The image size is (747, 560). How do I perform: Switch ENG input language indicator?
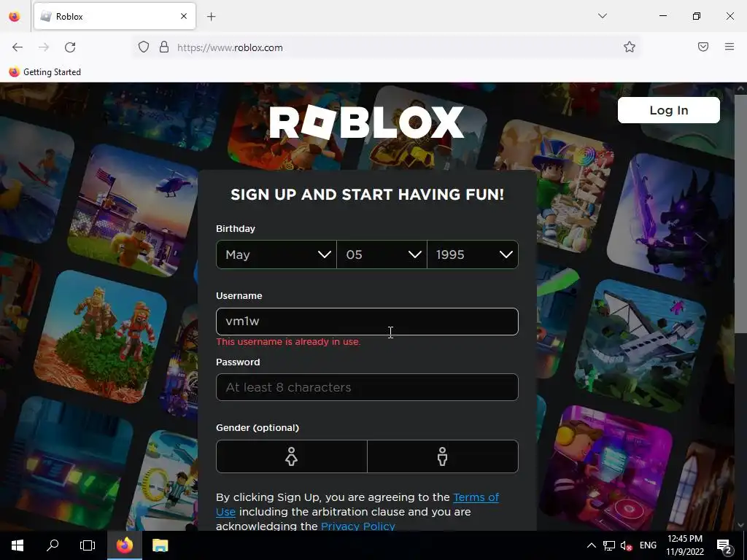click(648, 545)
